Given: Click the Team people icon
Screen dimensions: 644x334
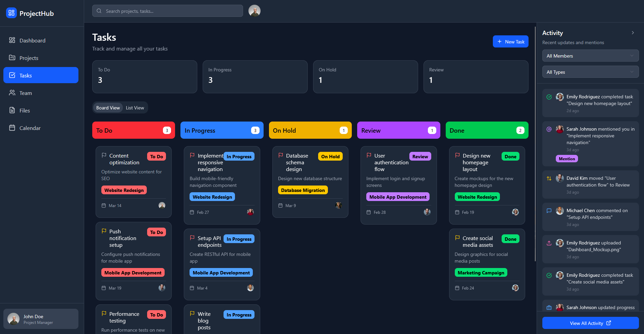Looking at the screenshot, I should click(x=12, y=93).
